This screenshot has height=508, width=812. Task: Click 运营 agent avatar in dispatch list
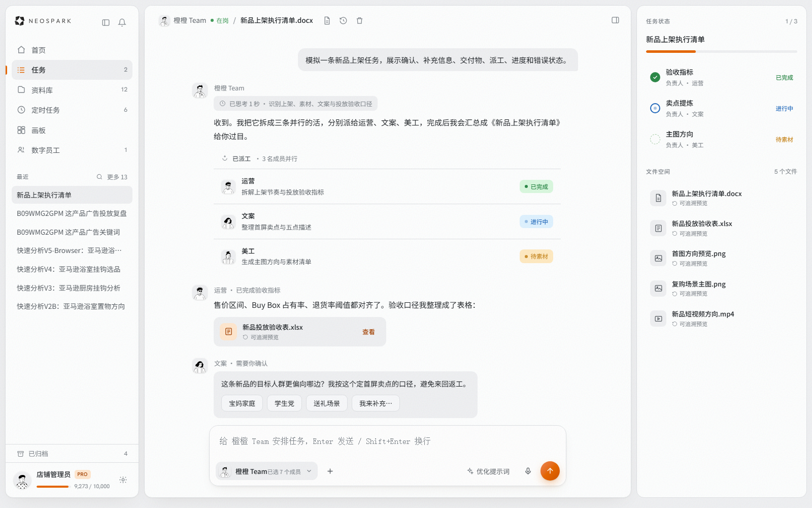coord(228,186)
